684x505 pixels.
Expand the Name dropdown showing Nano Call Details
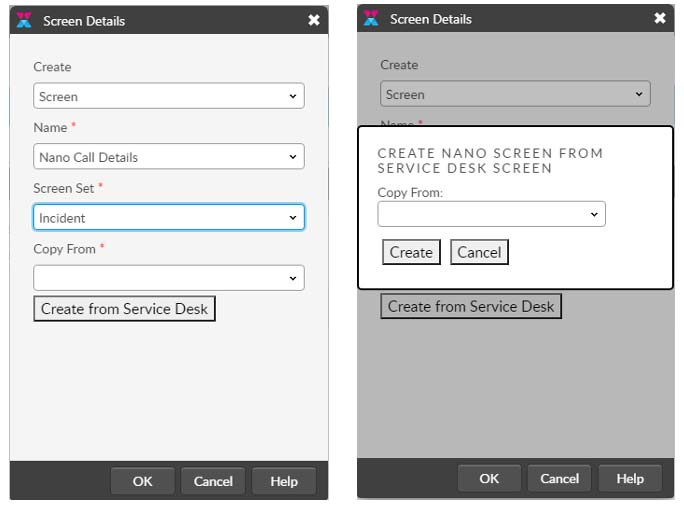[168, 157]
